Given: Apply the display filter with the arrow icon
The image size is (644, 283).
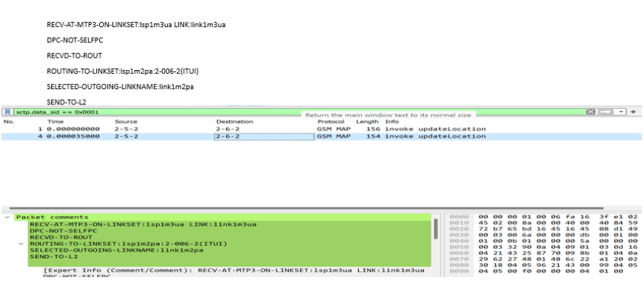Looking at the screenshot, I should [x=606, y=112].
